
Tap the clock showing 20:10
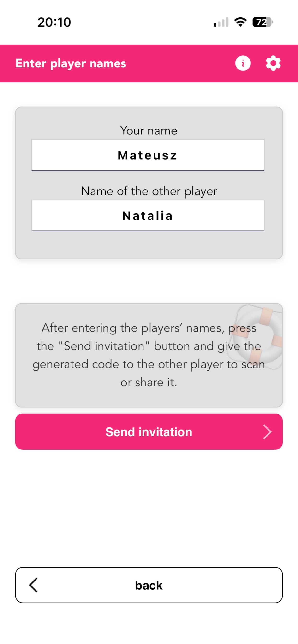(54, 22)
